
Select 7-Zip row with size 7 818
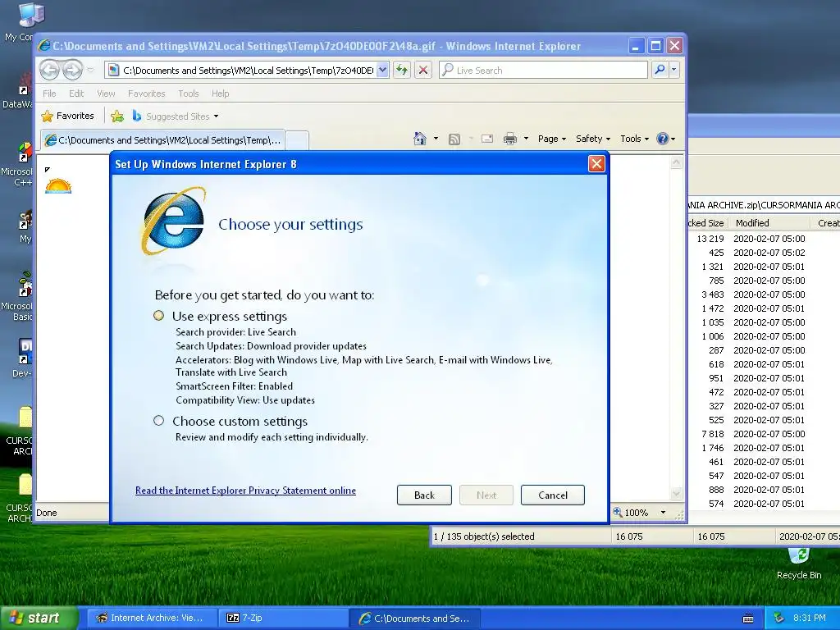(764, 434)
